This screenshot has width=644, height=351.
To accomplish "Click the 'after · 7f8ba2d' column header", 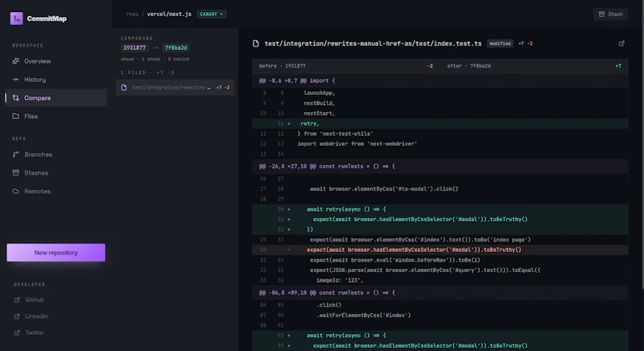I will (x=469, y=66).
